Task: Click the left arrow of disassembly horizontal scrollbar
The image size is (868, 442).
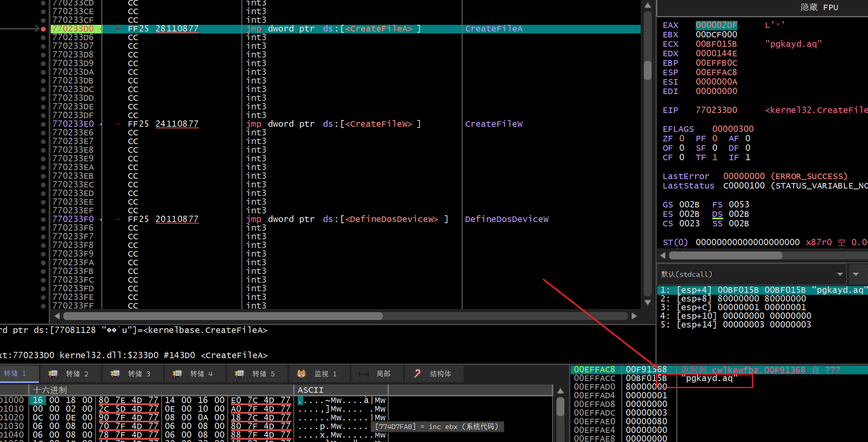Action: tap(57, 316)
